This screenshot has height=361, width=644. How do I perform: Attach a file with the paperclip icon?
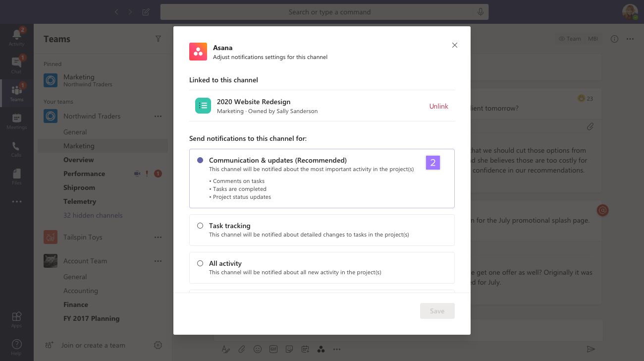pos(242,349)
